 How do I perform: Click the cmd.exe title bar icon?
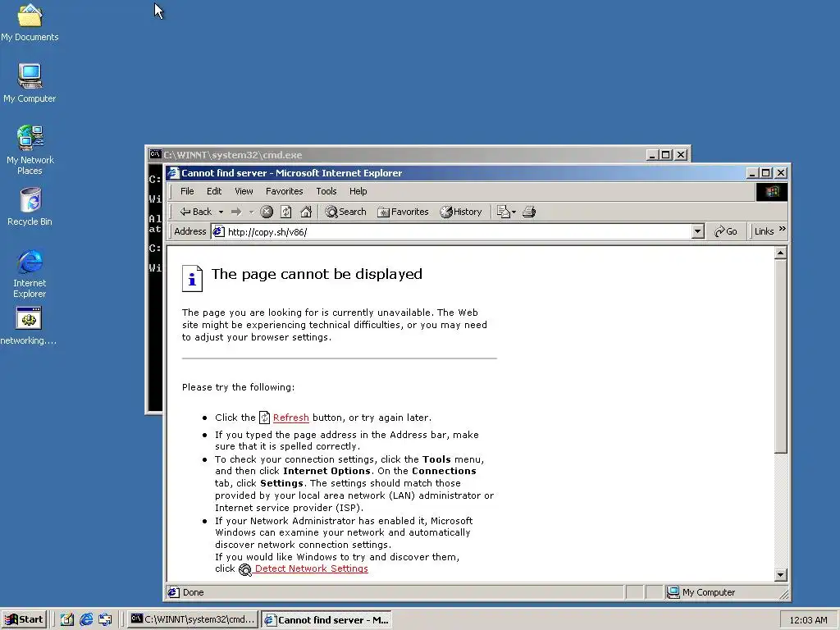click(155, 155)
